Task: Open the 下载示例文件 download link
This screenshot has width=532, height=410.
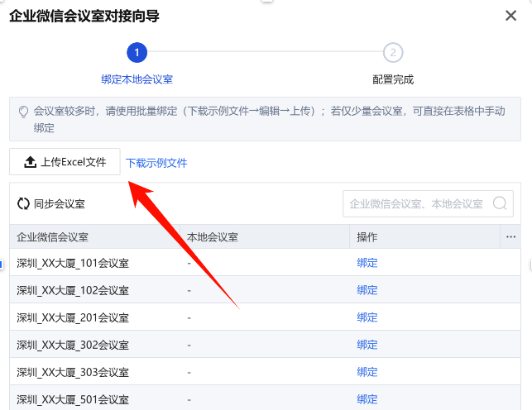Action: 156,163
